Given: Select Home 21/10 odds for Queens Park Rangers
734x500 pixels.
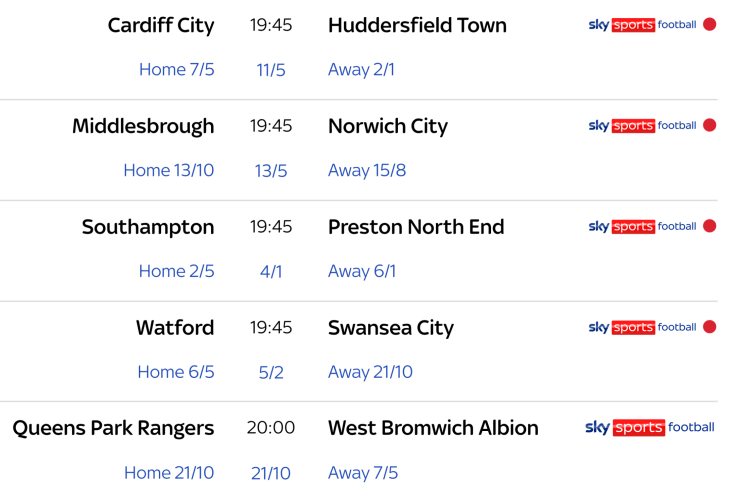Looking at the screenshot, I should click(169, 473).
